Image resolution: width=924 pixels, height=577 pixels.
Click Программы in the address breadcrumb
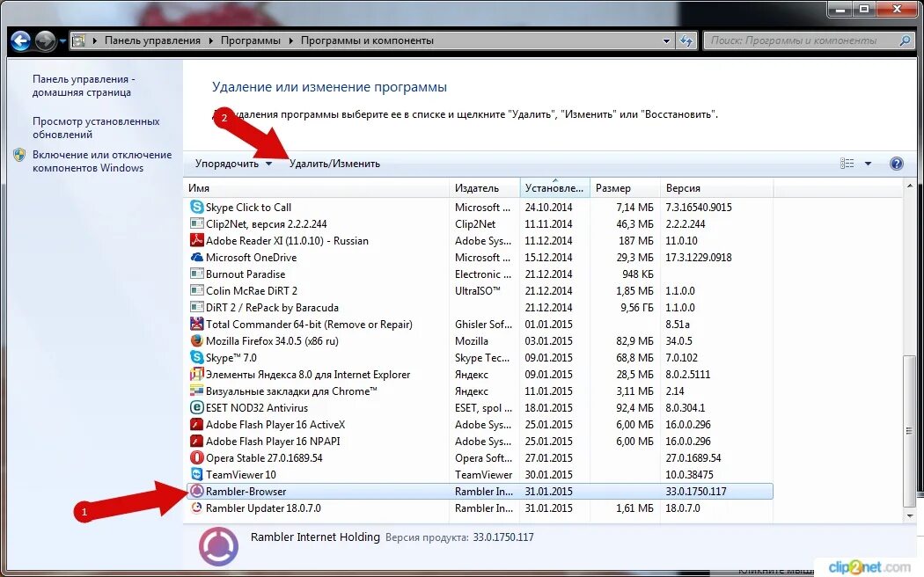pyautogui.click(x=251, y=40)
